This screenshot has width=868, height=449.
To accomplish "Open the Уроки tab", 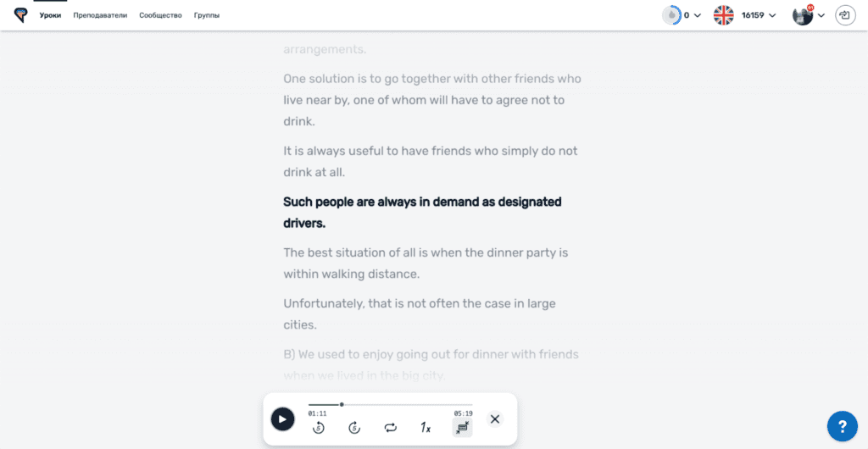I will [x=50, y=15].
